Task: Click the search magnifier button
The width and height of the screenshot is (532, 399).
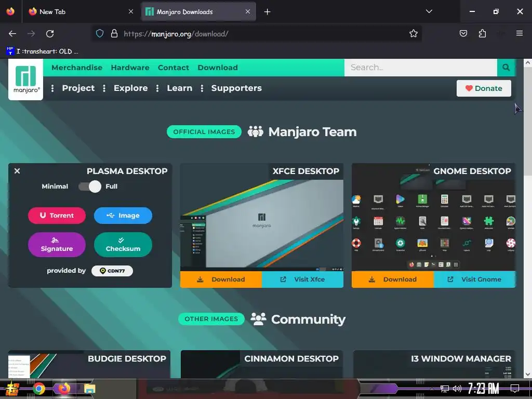Action: 506,68
